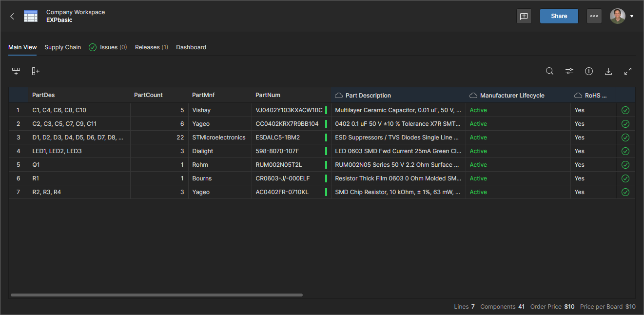Viewport: 644px width, 315px height.
Task: Show the information panel icon
Action: pyautogui.click(x=589, y=71)
